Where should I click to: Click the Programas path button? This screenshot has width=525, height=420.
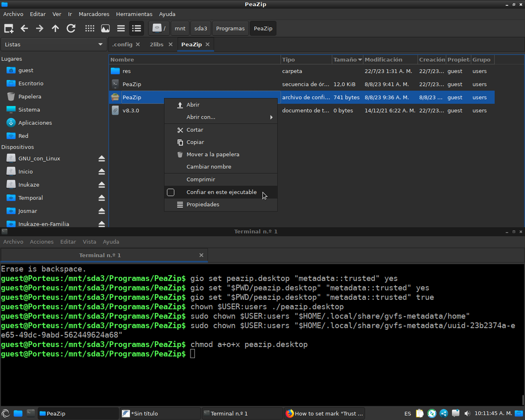coord(230,28)
